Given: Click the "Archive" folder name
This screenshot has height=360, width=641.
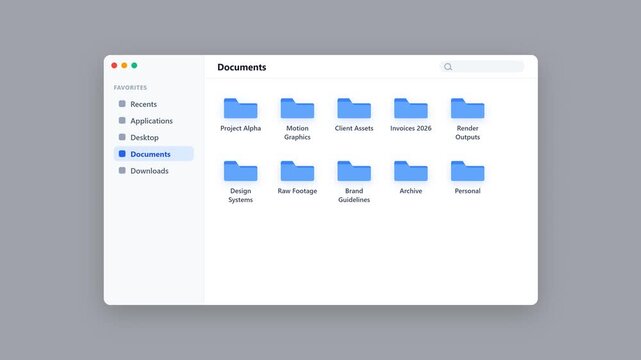Looking at the screenshot, I should coord(411,191).
